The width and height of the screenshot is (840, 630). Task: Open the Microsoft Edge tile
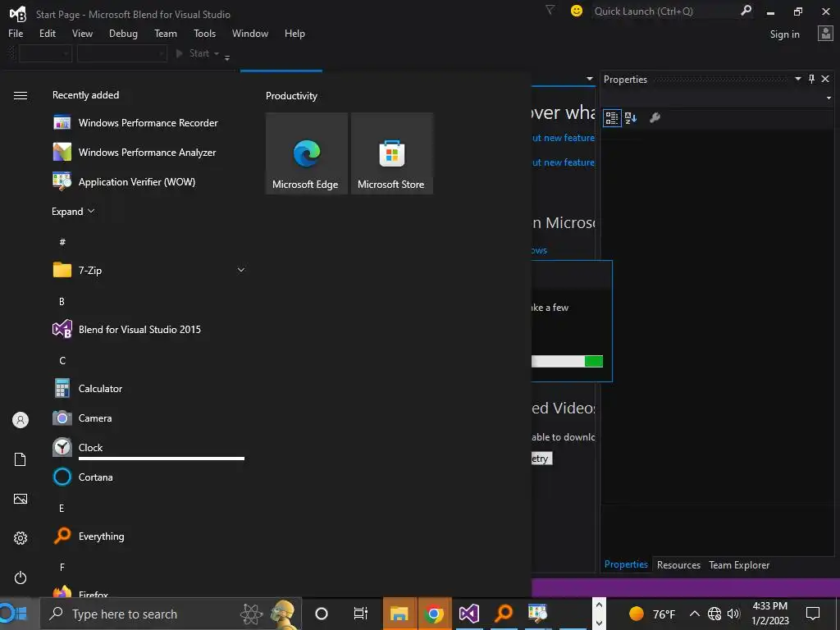coord(307,153)
